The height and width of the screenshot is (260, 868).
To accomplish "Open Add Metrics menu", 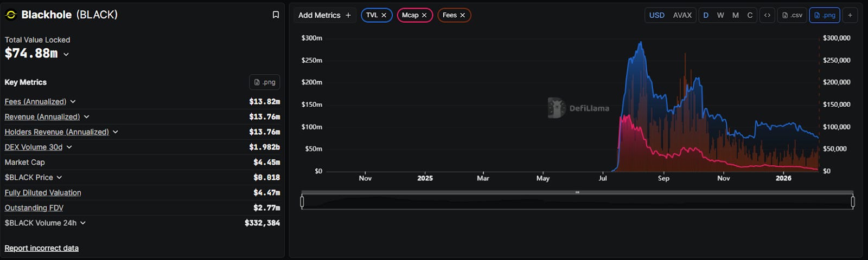I will 324,15.
